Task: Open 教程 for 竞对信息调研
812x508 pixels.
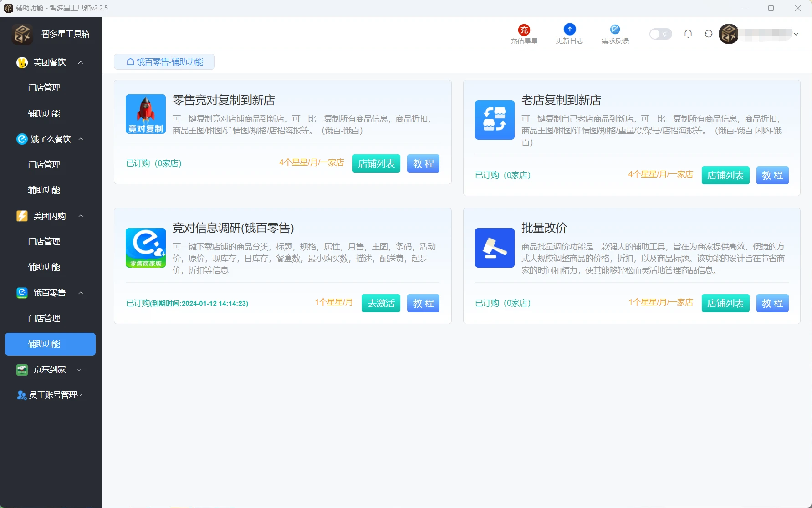Action: click(x=423, y=303)
